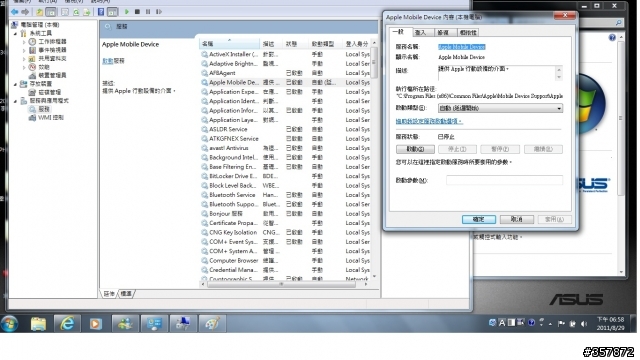Screen dimensions: 640x360
Task: Sort services by the 名稱 column header
Action: pos(230,44)
